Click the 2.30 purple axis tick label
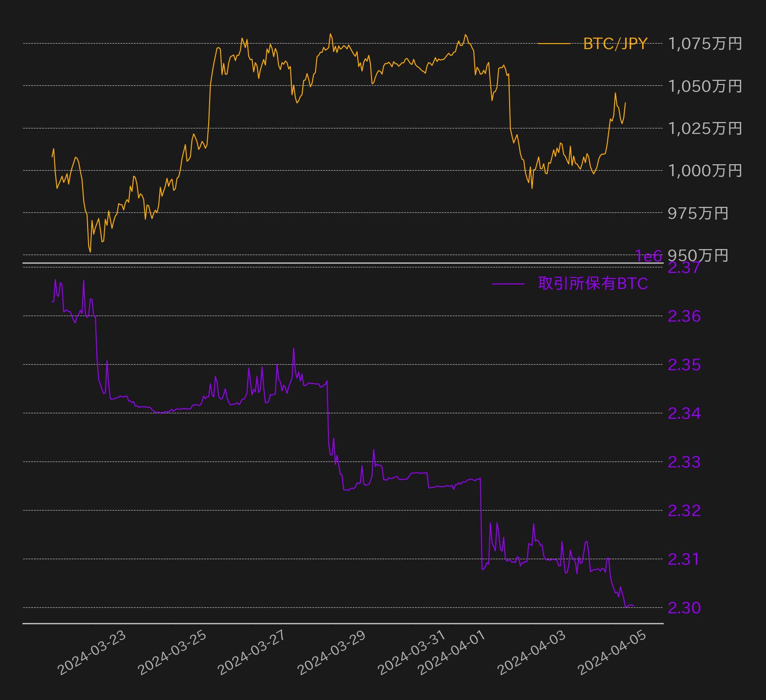The width and height of the screenshot is (766, 700). coord(684,608)
